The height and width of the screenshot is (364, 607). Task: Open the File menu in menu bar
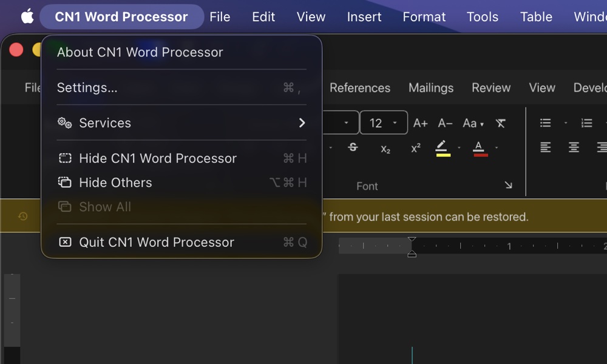pos(220,16)
